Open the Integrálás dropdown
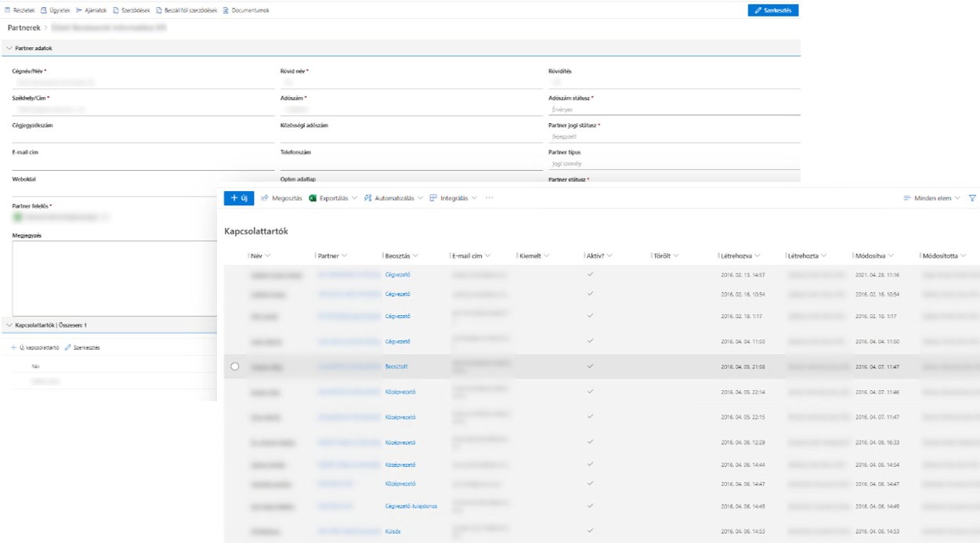This screenshot has height=543, width=980. pyautogui.click(x=453, y=198)
